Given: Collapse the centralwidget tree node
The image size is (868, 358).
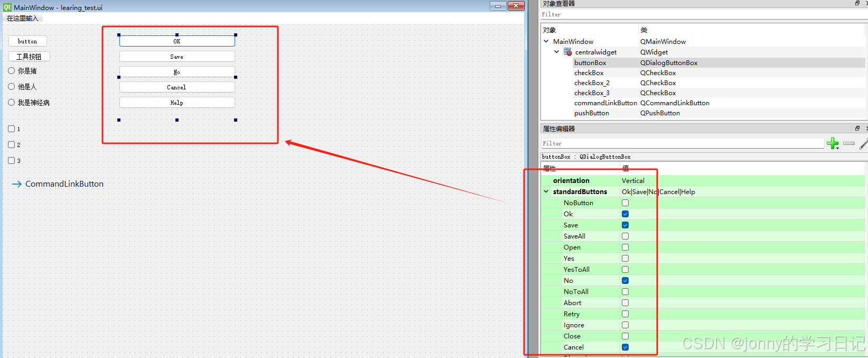Looking at the screenshot, I should [556, 51].
